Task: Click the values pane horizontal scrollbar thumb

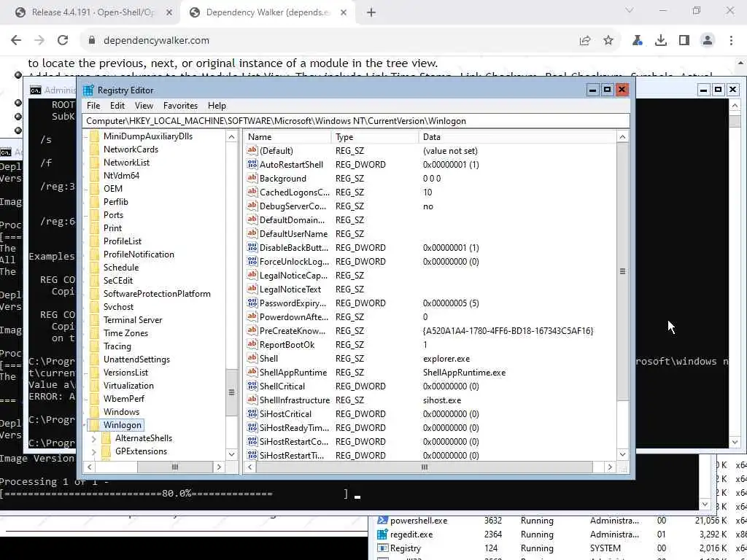Action: (x=424, y=467)
